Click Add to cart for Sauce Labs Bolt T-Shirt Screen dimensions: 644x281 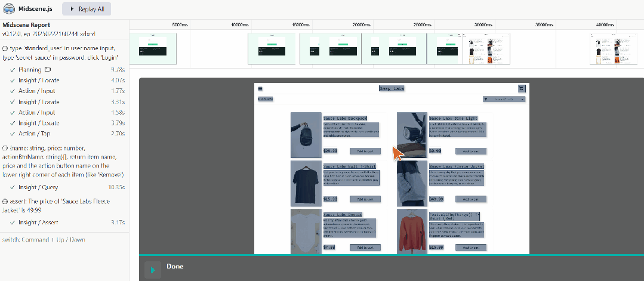(365, 199)
